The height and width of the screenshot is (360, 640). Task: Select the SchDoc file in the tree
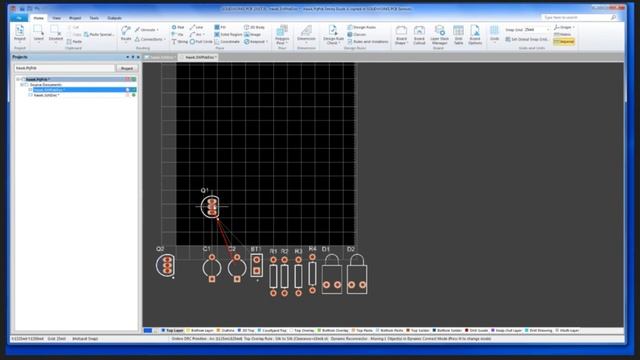coord(46,95)
